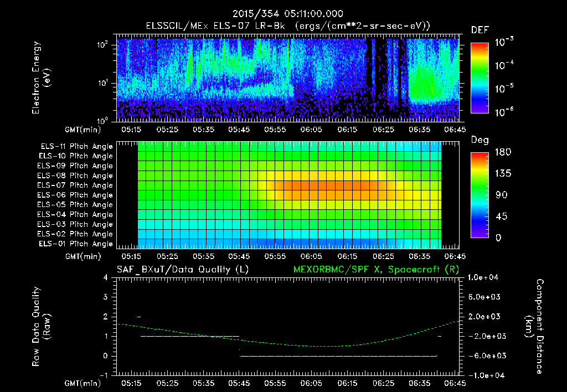The width and height of the screenshot is (567, 392).
Task: Select the 'ELSSCIL/MEx ELS-07 LR-Bk' subtitle
Action: coord(215,26)
